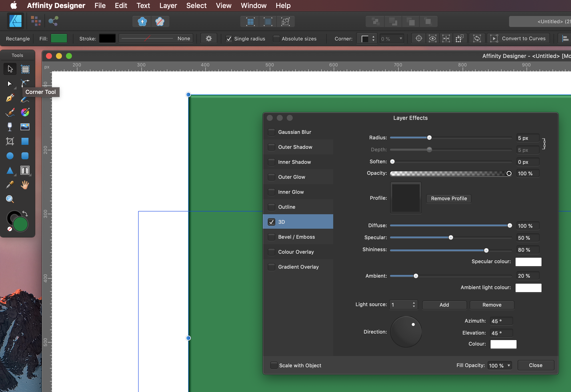This screenshot has width=571, height=392.
Task: Open the Edit menu
Action: [121, 5]
